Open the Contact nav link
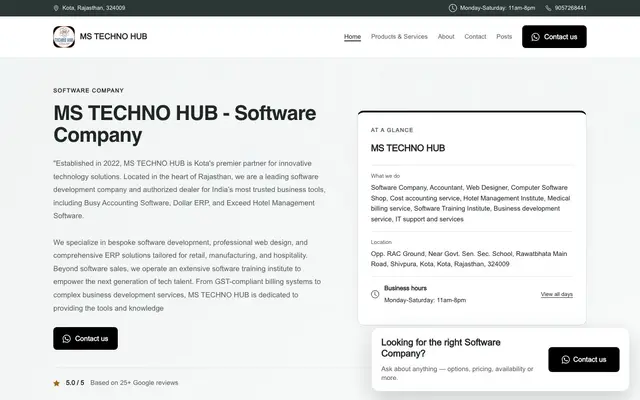The height and width of the screenshot is (400, 640). tap(475, 36)
